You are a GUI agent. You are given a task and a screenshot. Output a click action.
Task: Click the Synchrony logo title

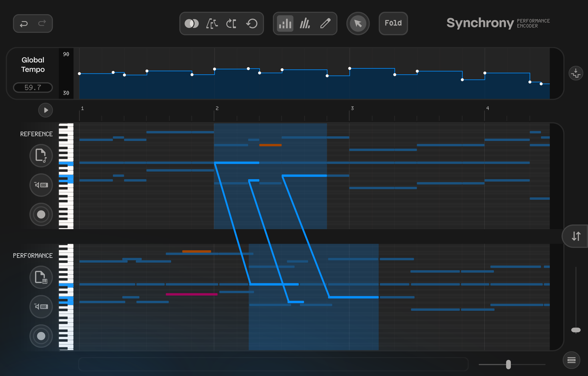480,23
